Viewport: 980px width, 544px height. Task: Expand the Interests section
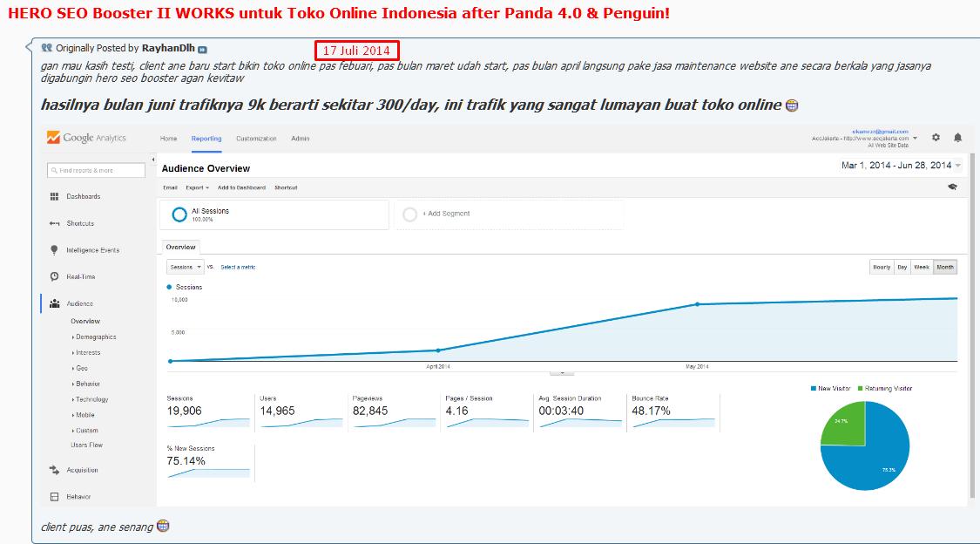(86, 353)
